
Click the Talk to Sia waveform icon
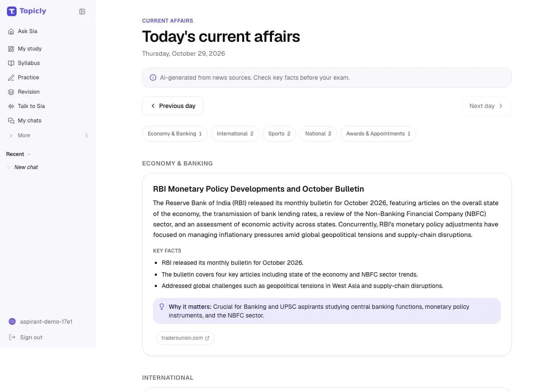11,106
